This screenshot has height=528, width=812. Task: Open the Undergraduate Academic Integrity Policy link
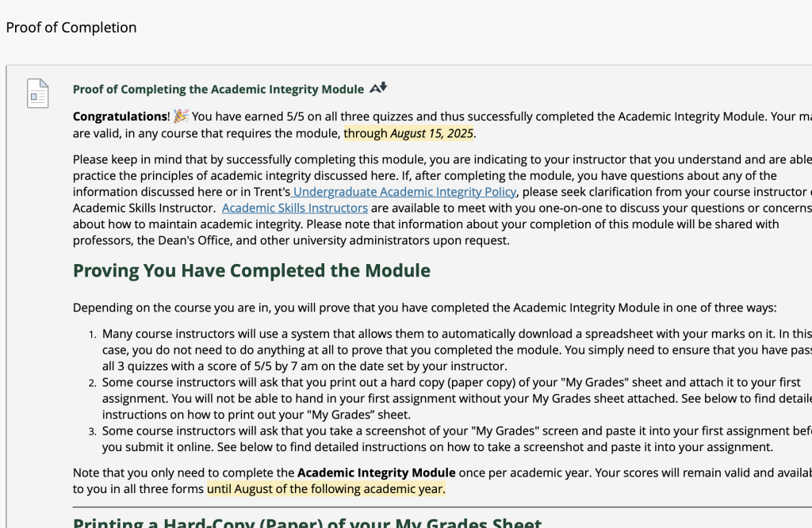click(x=404, y=192)
